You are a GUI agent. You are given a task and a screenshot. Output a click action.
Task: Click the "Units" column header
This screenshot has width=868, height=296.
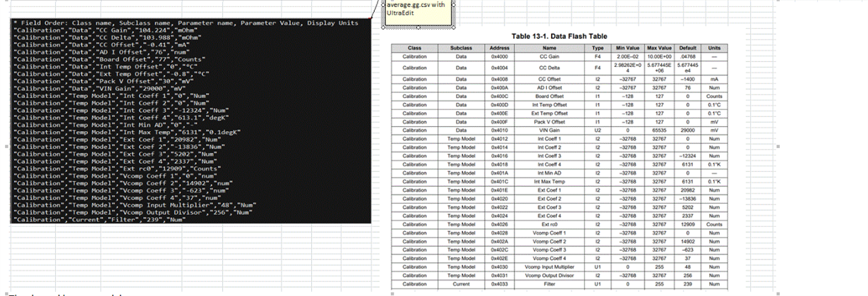pyautogui.click(x=714, y=48)
